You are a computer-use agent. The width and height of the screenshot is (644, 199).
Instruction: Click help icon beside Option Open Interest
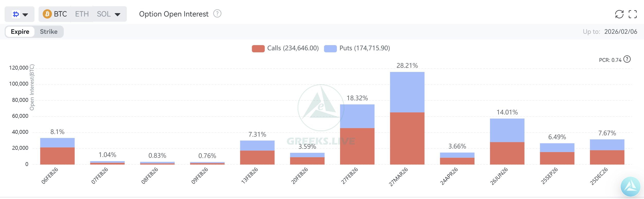[217, 14]
